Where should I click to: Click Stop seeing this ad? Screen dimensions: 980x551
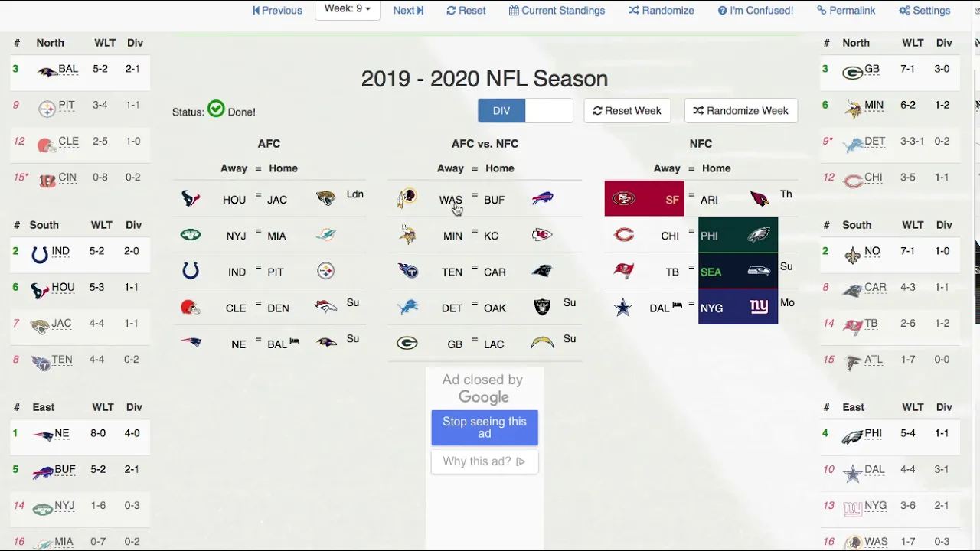click(x=485, y=428)
